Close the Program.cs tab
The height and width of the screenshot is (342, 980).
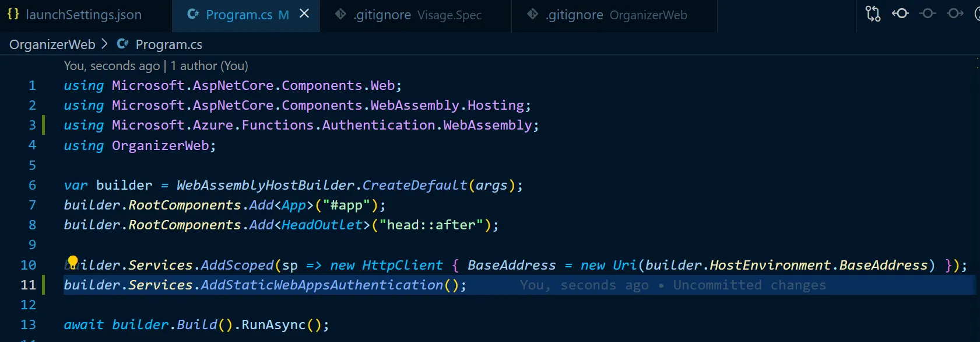click(304, 14)
